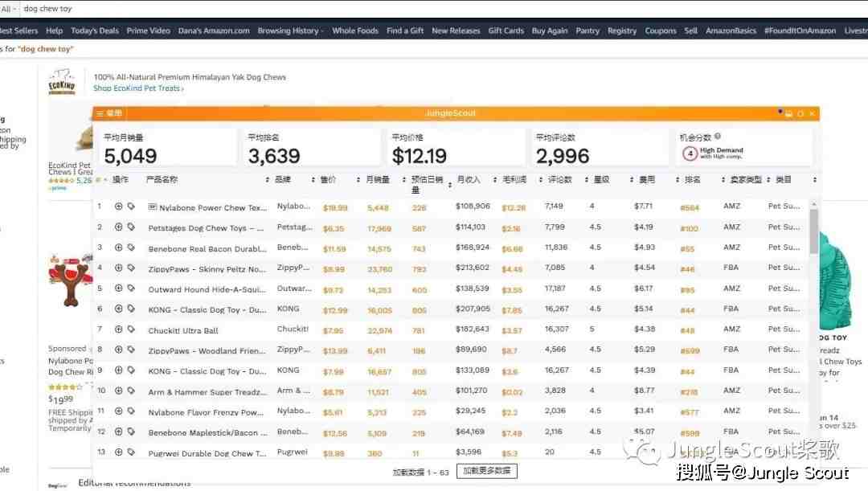Image resolution: width=868 pixels, height=491 pixels.
Task: Click the Benebone wishbone product image
Action: tap(70, 280)
